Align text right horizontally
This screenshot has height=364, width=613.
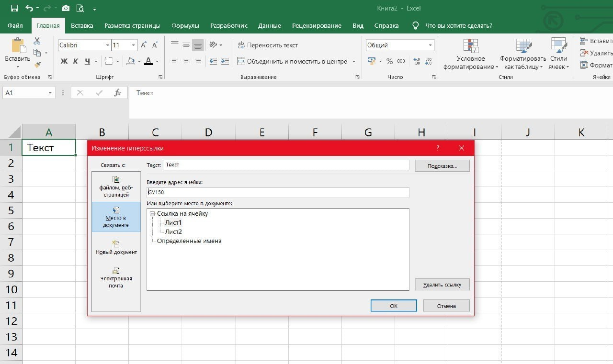[x=198, y=61]
